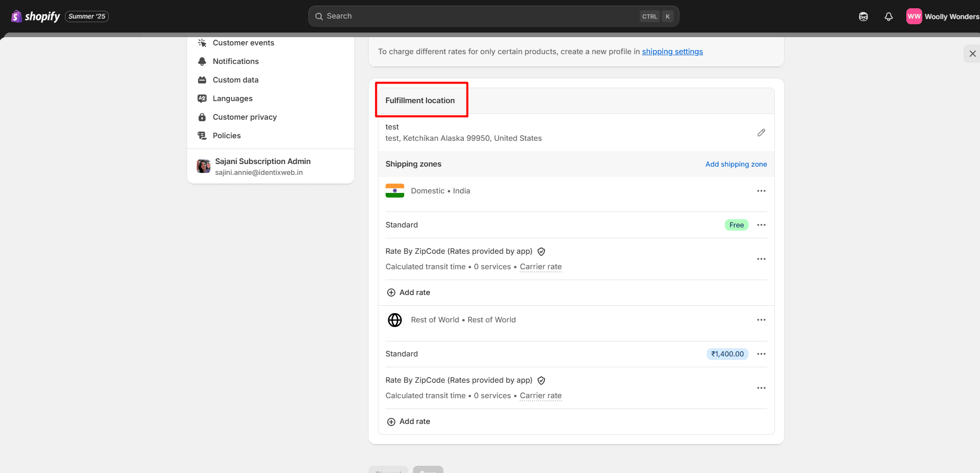Open Customer privacy settings

click(x=271, y=117)
